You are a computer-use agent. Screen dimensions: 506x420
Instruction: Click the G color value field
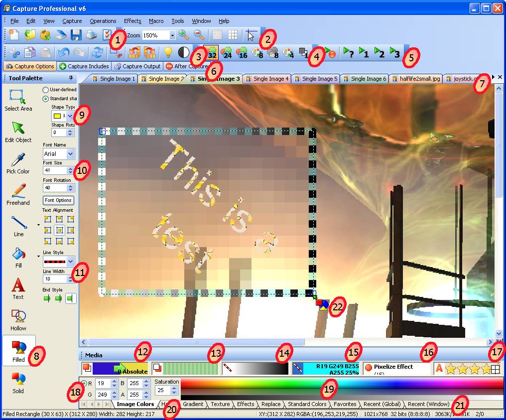103,395
